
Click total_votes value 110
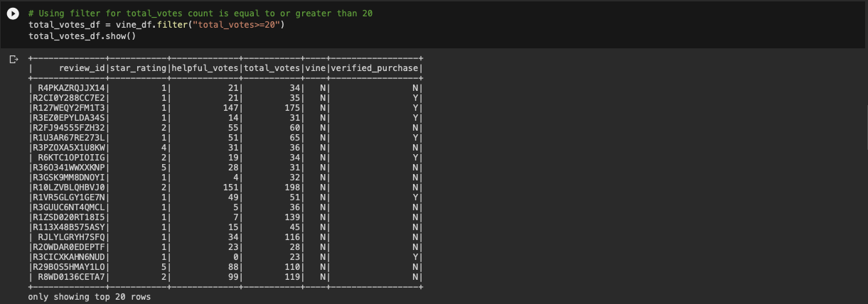pyautogui.click(x=293, y=267)
